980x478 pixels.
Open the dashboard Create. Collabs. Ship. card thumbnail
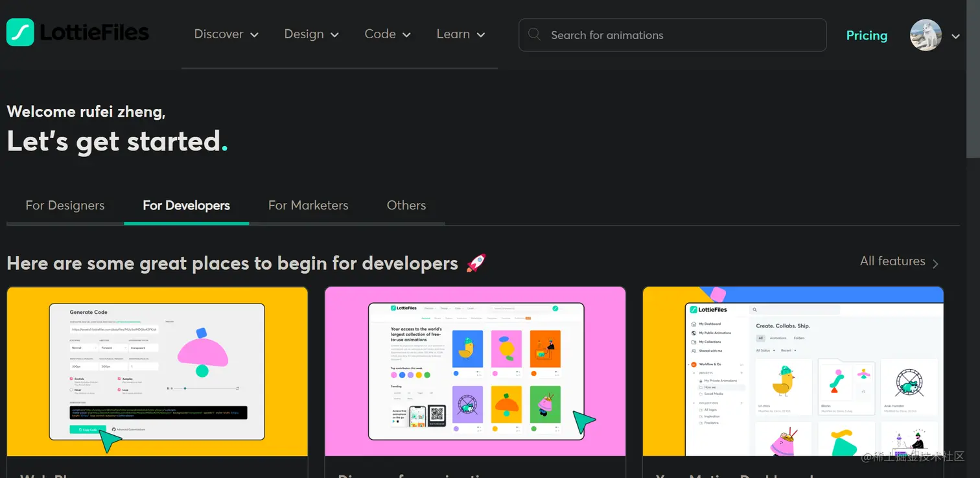793,372
